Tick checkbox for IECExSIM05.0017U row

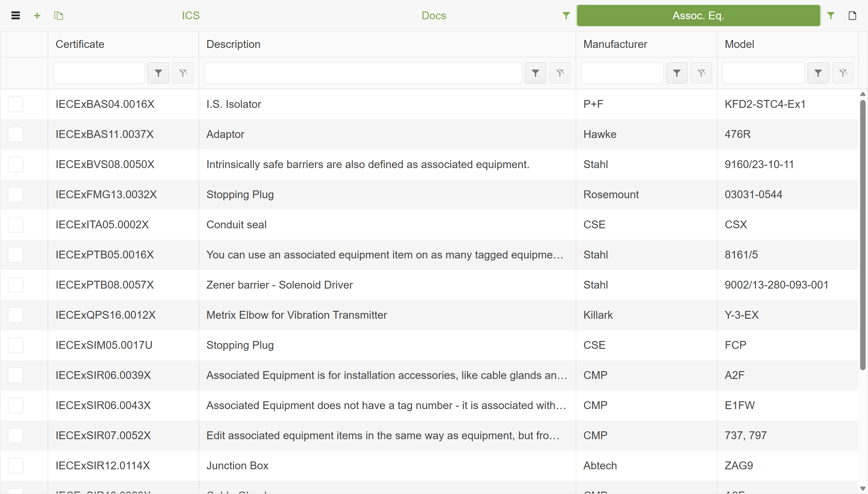click(16, 345)
